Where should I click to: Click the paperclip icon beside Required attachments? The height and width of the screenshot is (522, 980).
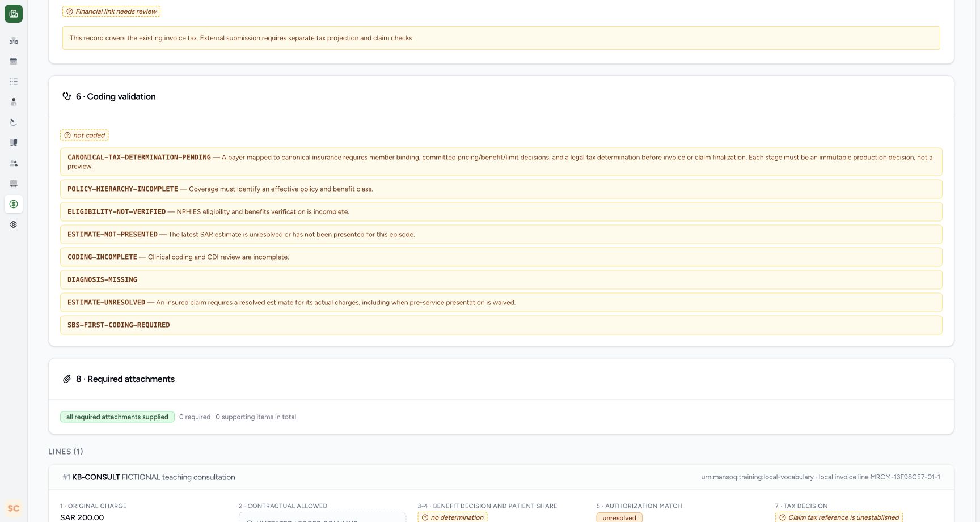click(x=67, y=379)
